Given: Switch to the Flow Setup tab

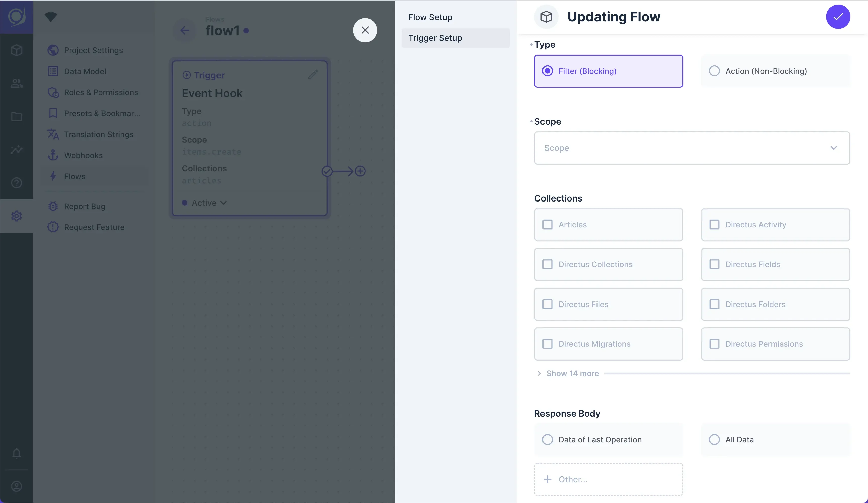Looking at the screenshot, I should click(x=430, y=17).
